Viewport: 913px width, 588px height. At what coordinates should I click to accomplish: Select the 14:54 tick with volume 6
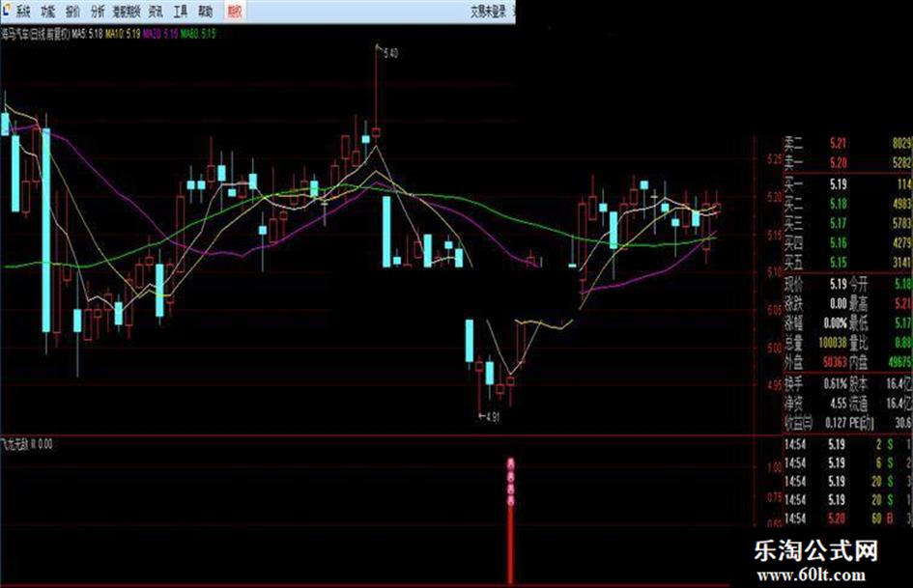click(848, 462)
